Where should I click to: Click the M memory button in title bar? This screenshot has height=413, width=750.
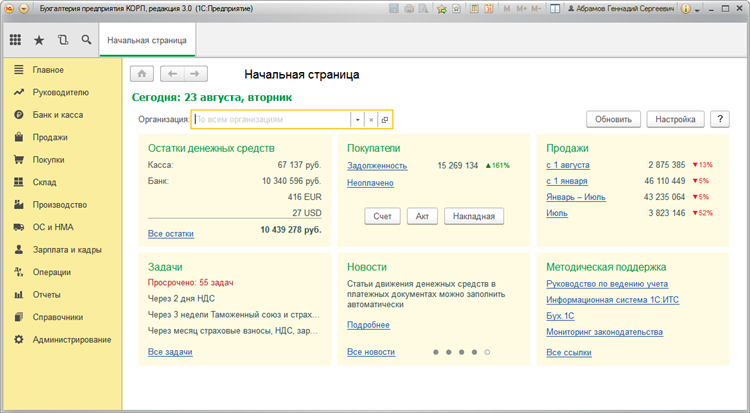click(x=507, y=9)
